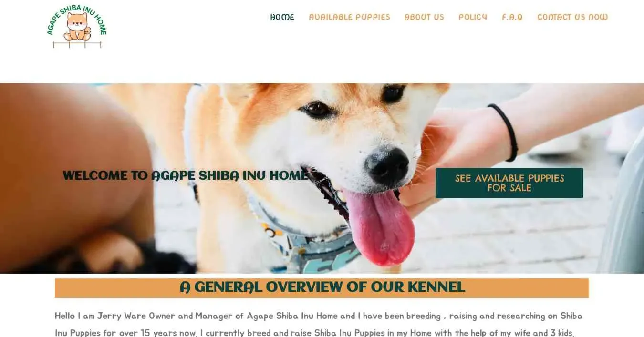Viewport: 644px width, 337px height.
Task: Open the About Us menu item
Action: pos(424,17)
